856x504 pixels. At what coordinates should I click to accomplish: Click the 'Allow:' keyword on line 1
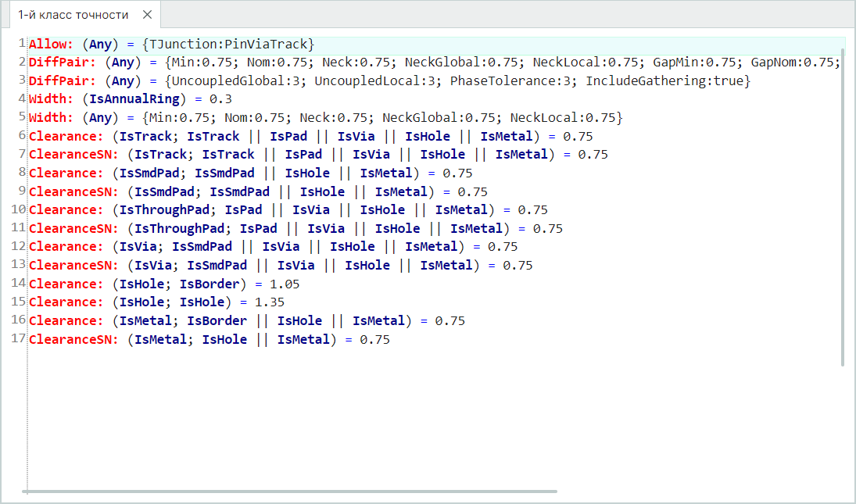click(51, 45)
